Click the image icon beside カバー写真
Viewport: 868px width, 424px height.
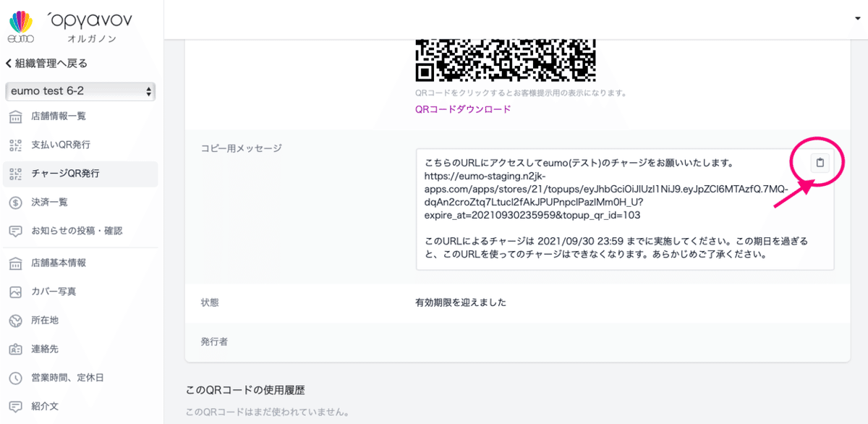click(15, 292)
